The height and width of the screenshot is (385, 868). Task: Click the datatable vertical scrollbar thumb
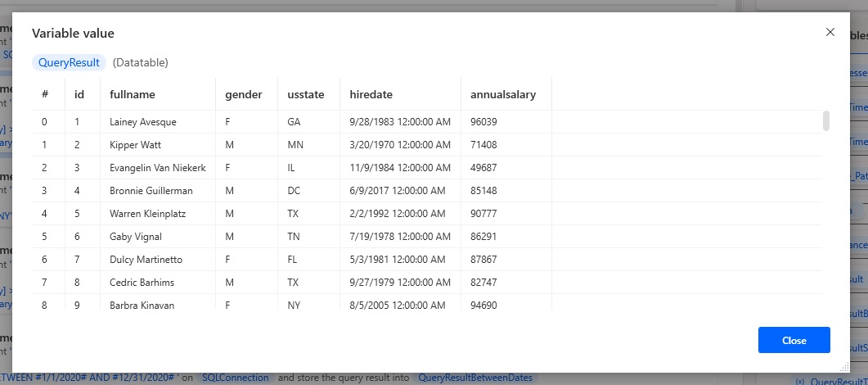point(826,120)
